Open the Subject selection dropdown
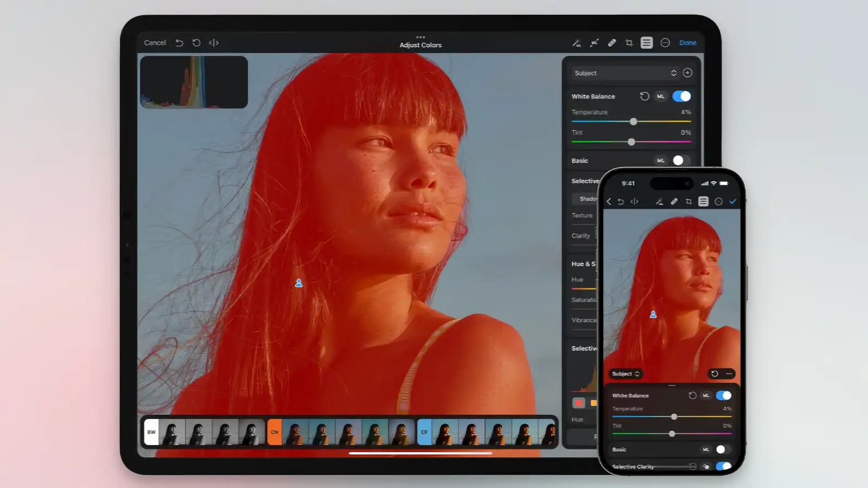Image resolution: width=868 pixels, height=488 pixels. pos(623,73)
